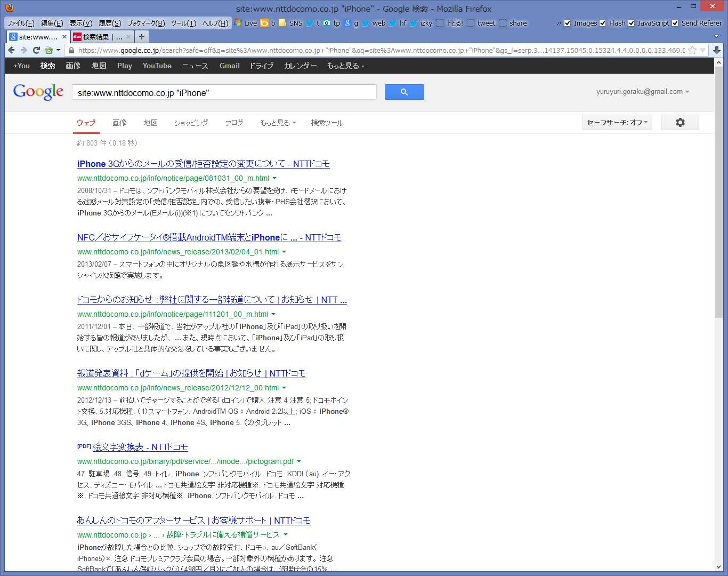Open a new tab with the plus button
This screenshot has width=728, height=576.
tap(141, 37)
